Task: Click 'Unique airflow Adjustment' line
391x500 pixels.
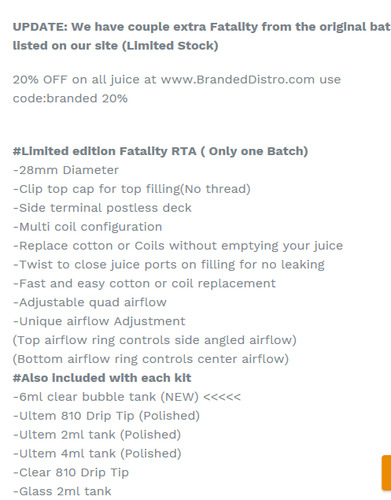Action: tap(99, 322)
